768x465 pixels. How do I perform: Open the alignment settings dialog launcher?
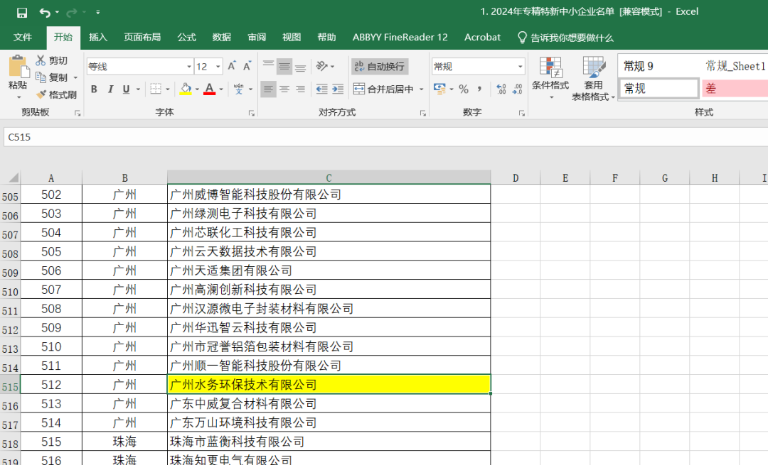tap(423, 113)
